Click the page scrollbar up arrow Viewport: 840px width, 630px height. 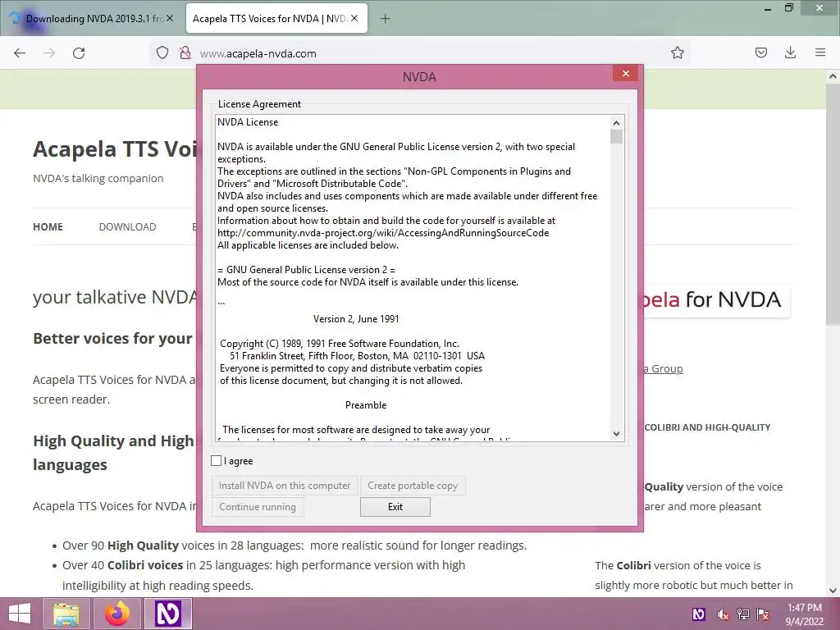click(833, 76)
